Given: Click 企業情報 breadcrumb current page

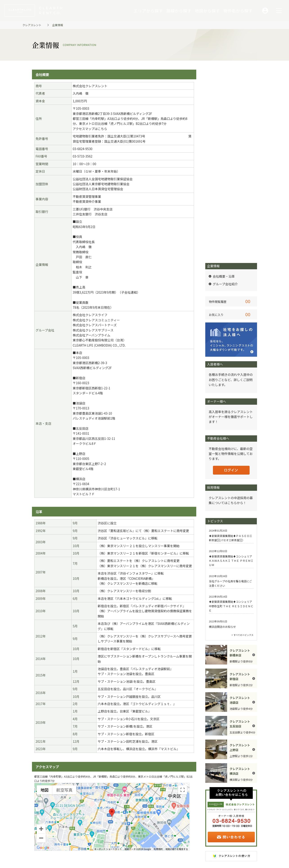Looking at the screenshot, I should 58,25.
